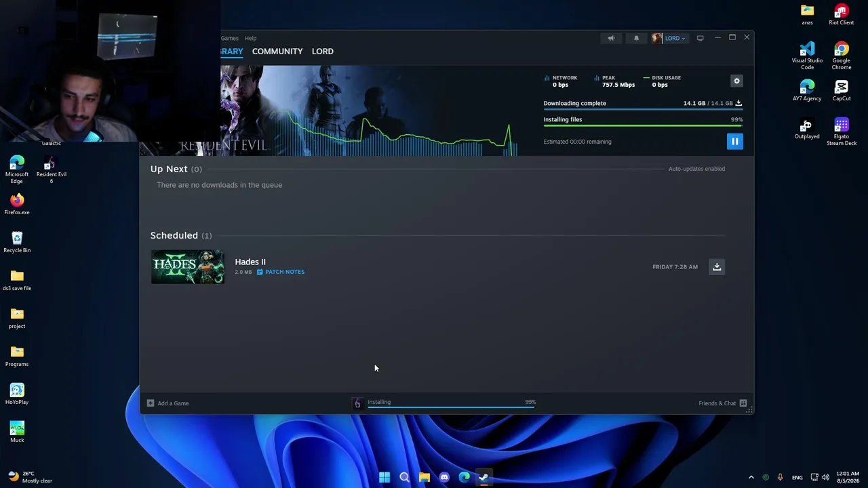Screen dimensions: 868x488
Task: Select the project desktop folder
Action: [x=17, y=318]
